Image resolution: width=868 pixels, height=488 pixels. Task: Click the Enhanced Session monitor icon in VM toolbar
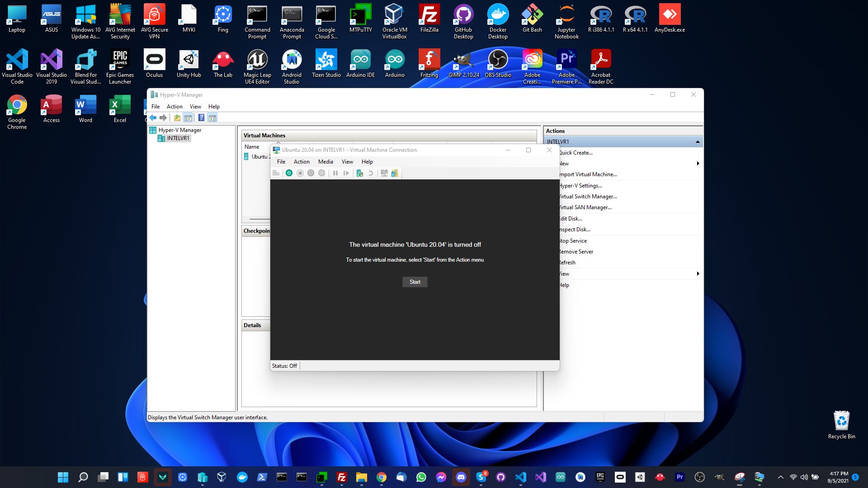click(x=384, y=173)
